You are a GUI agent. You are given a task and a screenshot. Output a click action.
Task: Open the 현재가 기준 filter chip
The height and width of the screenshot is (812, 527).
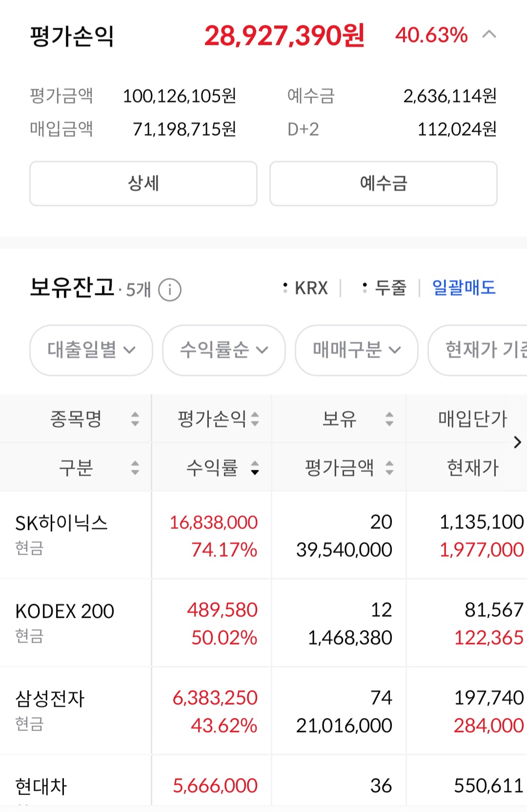coord(478,350)
